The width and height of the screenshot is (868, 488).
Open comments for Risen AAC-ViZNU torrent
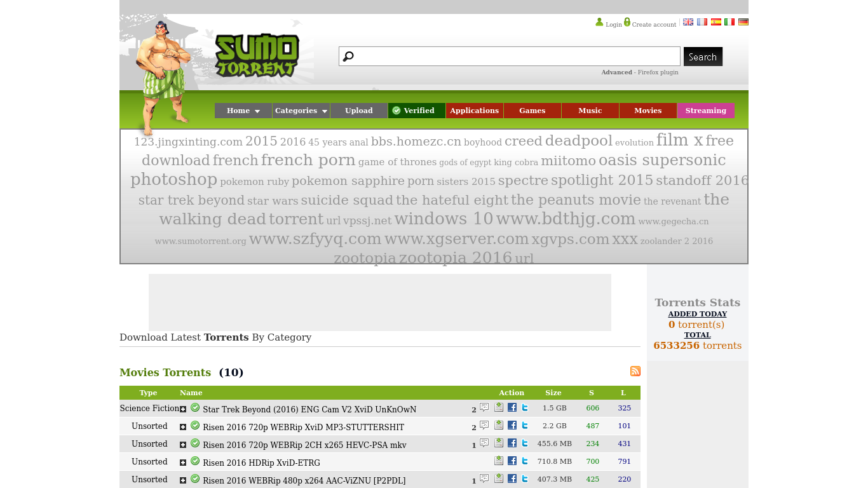point(484,478)
